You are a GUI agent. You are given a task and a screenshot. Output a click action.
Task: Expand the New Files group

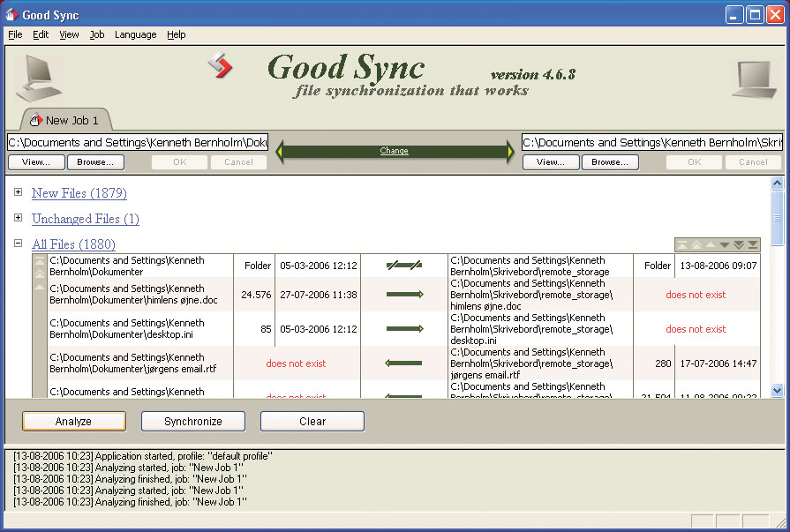pos(18,192)
